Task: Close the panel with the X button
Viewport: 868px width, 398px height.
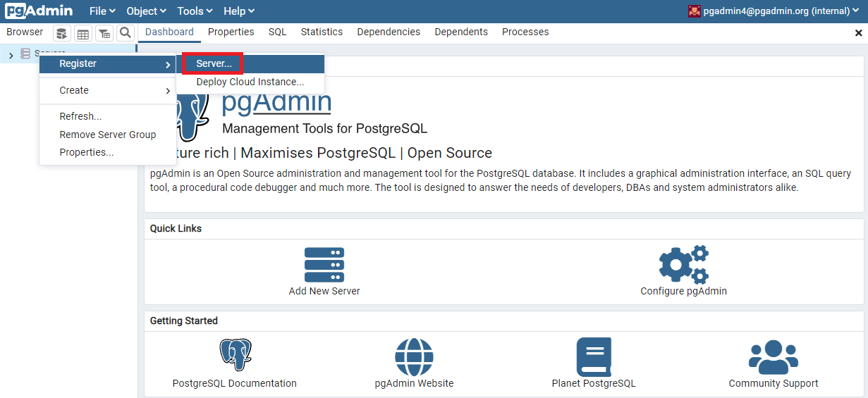Action: pyautogui.click(x=858, y=33)
